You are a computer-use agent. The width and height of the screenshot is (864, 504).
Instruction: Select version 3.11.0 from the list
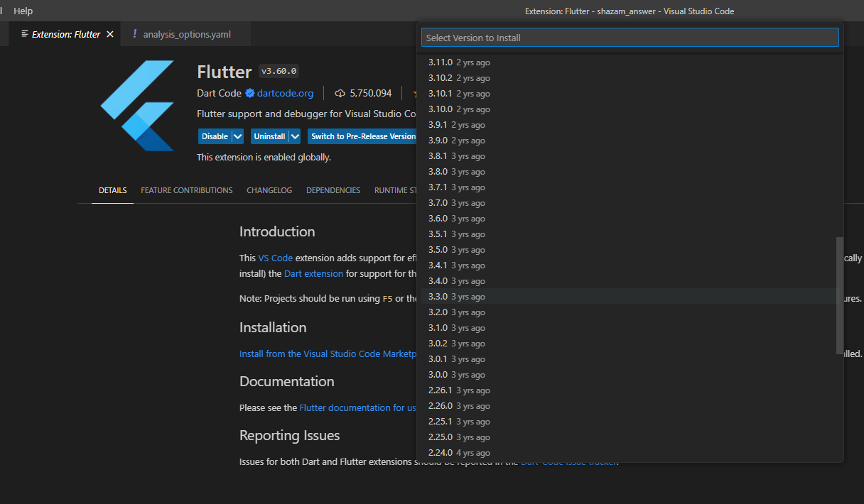pyautogui.click(x=630, y=62)
